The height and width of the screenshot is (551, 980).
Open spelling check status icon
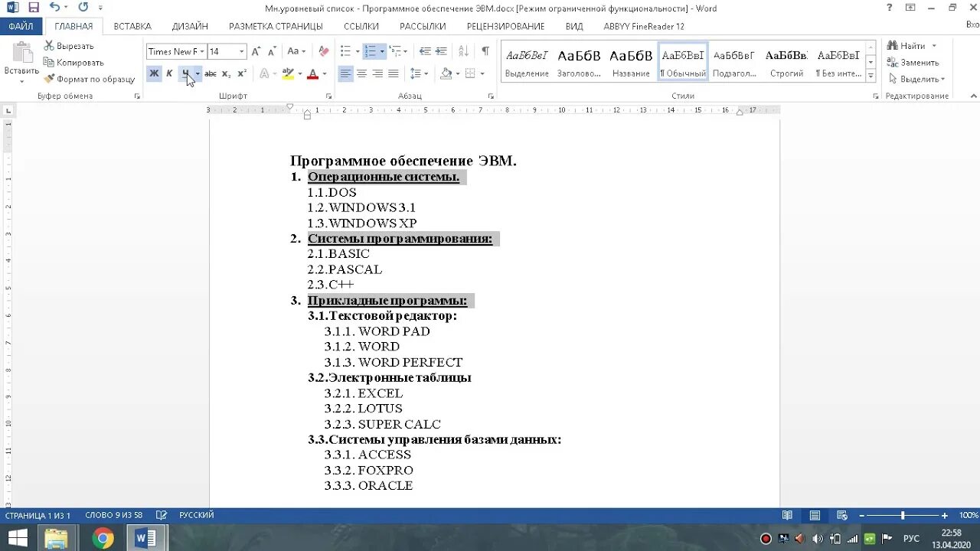(x=162, y=515)
